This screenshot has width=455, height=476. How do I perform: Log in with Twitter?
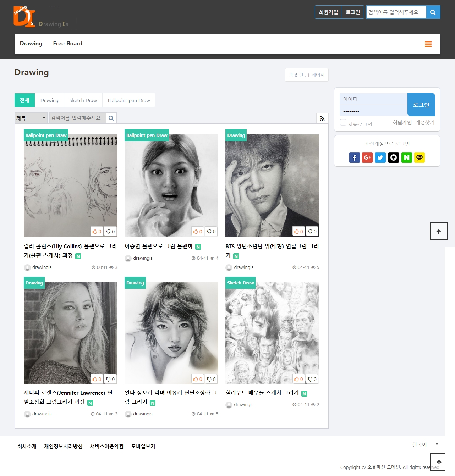click(x=380, y=157)
